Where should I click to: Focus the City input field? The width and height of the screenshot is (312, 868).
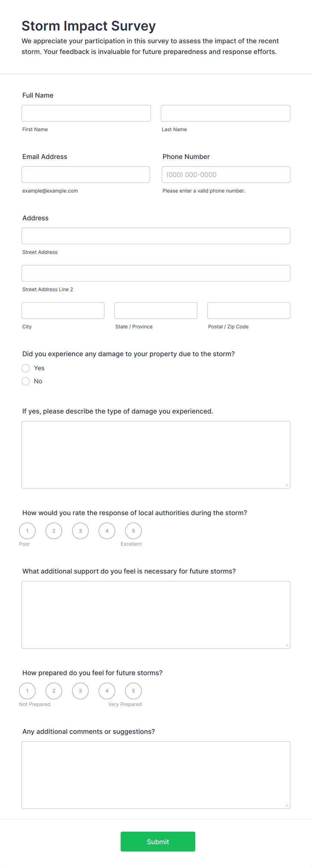[x=63, y=311]
